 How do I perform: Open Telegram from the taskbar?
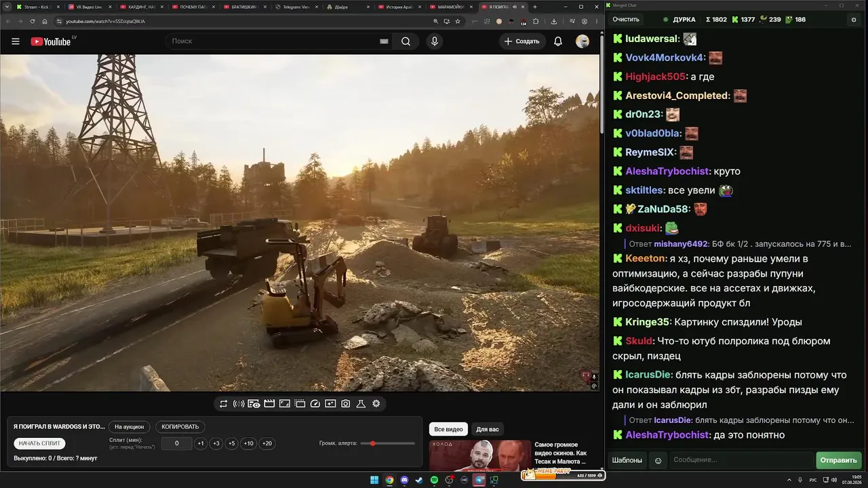(x=479, y=480)
